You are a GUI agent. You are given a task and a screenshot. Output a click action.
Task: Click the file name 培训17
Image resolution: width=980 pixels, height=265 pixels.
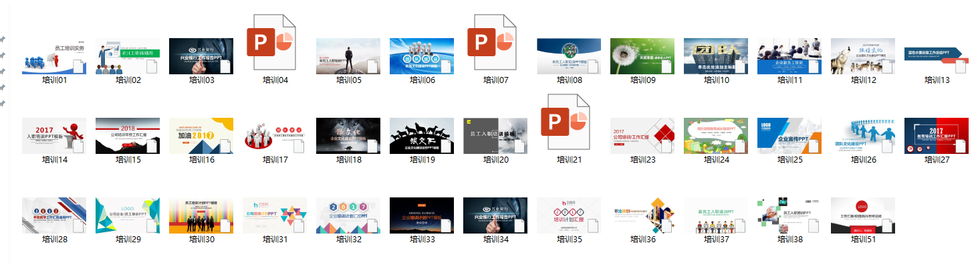tap(275, 160)
